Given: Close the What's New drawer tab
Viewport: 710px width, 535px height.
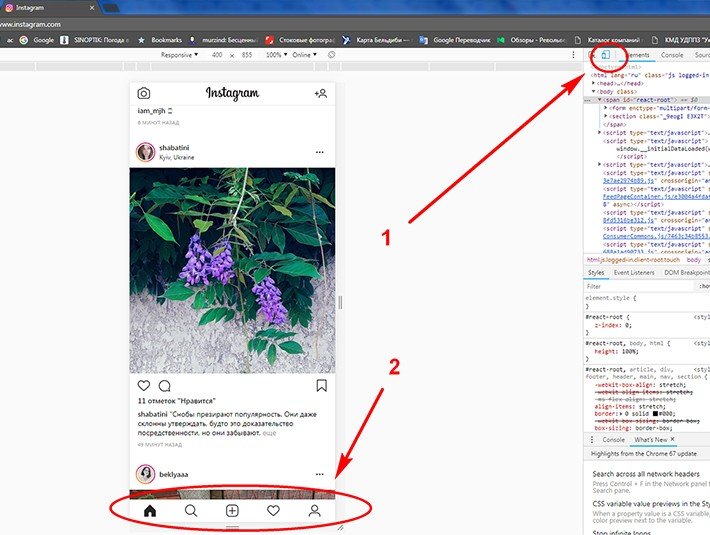Looking at the screenshot, I should (x=672, y=439).
